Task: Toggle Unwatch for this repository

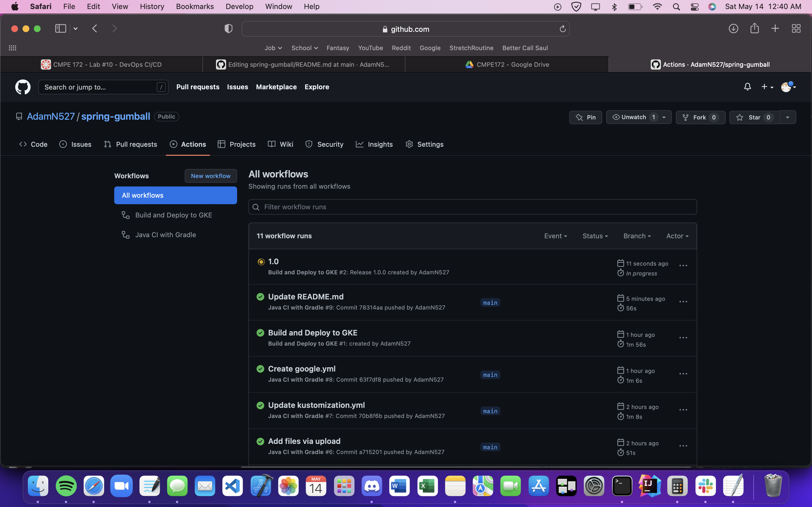Action: [x=634, y=117]
